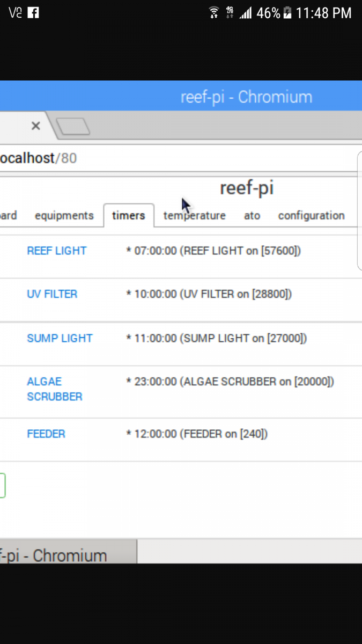Switch to the equipments tab
The height and width of the screenshot is (644, 362).
[x=64, y=216]
